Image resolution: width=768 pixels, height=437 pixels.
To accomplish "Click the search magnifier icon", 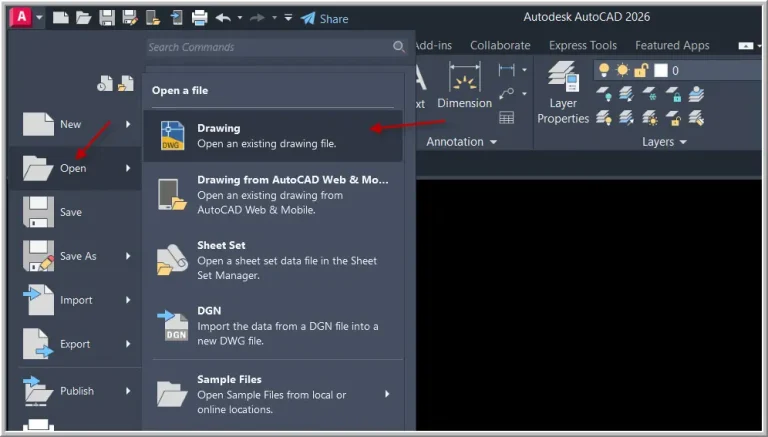I will (x=399, y=47).
